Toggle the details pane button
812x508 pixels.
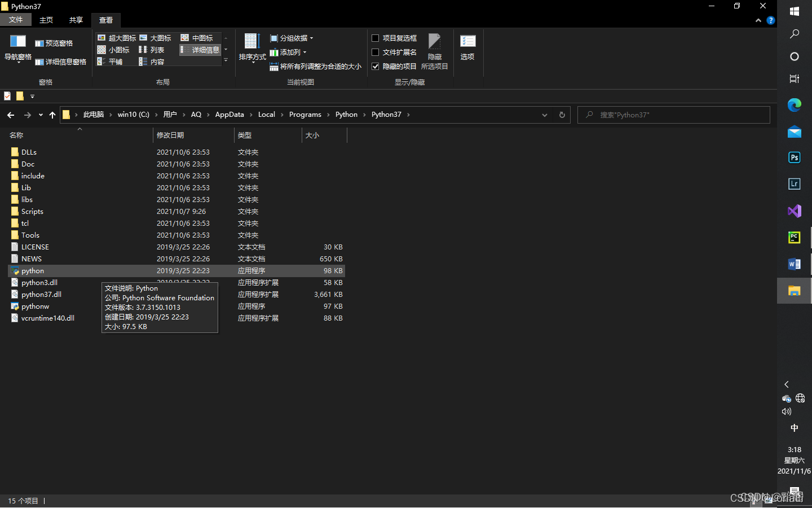pyautogui.click(x=61, y=62)
